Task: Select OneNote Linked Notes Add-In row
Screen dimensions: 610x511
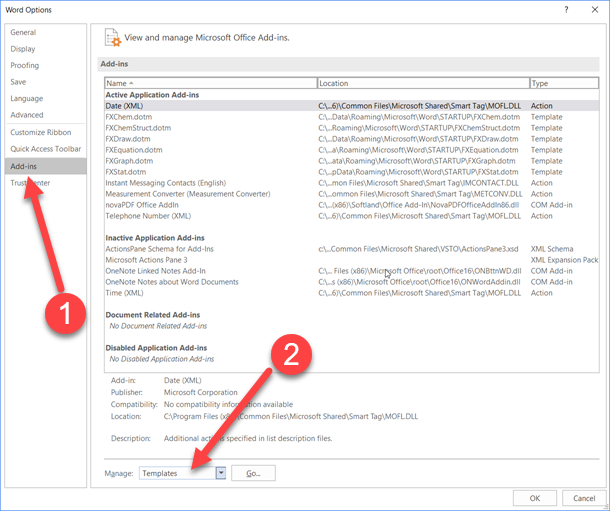Action: click(352, 271)
